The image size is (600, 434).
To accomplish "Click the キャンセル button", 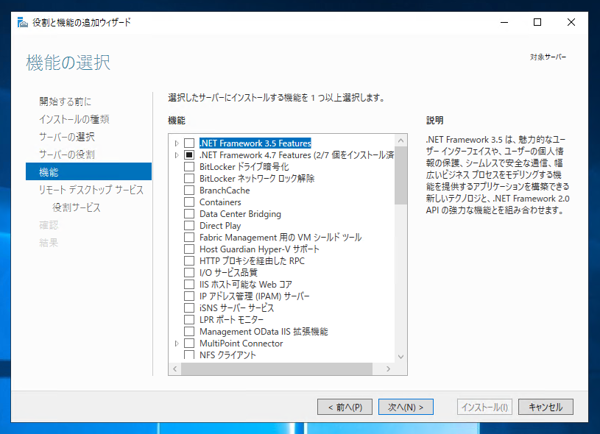I will (x=546, y=407).
